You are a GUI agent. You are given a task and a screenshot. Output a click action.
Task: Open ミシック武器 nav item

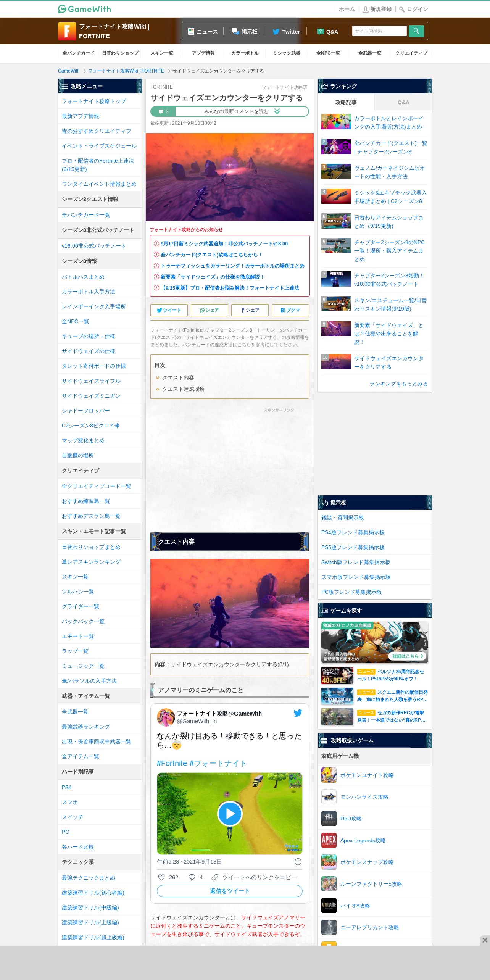click(287, 53)
